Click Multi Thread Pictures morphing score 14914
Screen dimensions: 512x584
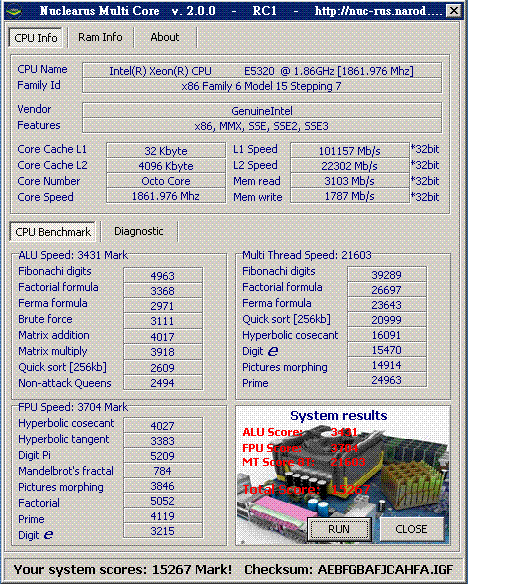387,365
